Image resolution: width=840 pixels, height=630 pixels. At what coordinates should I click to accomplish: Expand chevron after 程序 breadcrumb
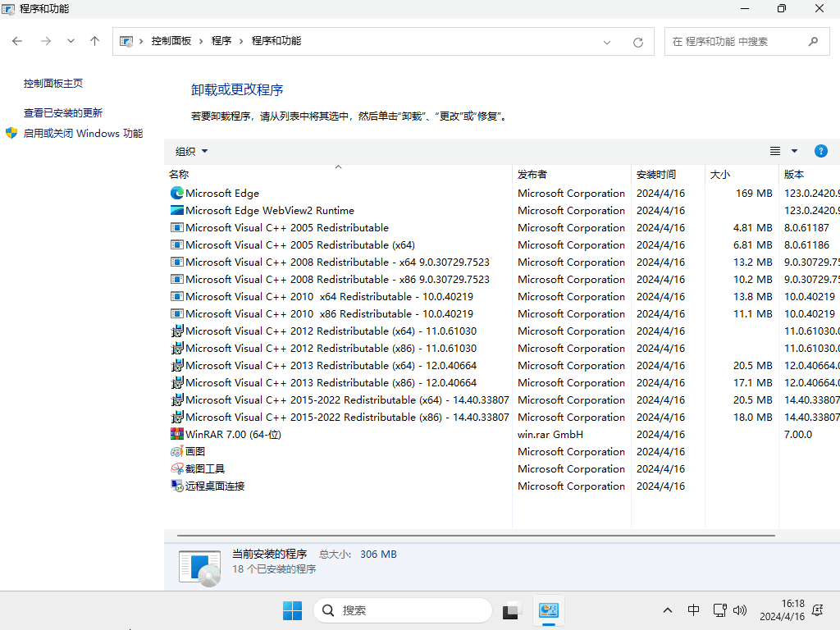click(x=241, y=41)
